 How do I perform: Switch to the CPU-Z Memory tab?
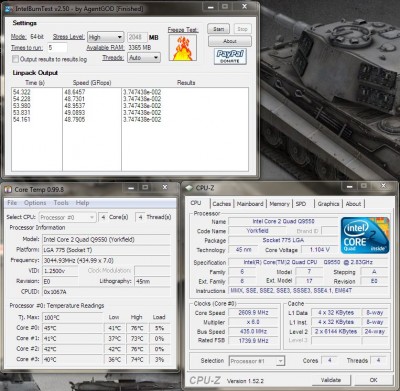(279, 204)
